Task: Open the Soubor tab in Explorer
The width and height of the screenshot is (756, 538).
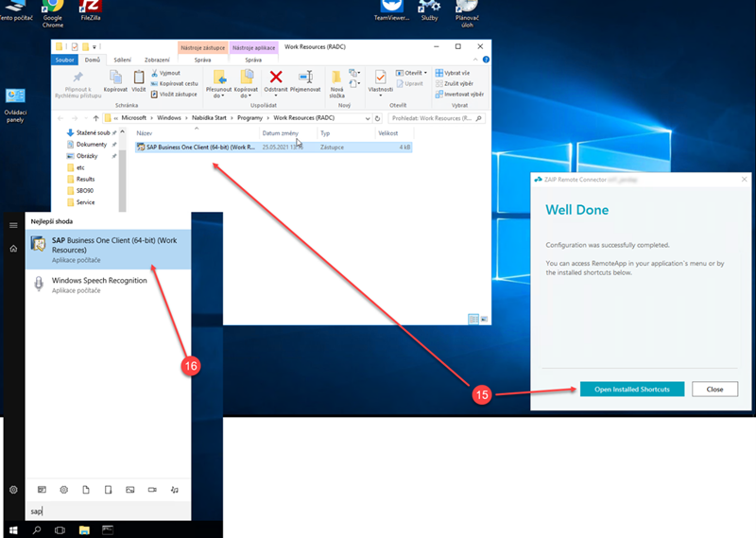Action: [64, 60]
